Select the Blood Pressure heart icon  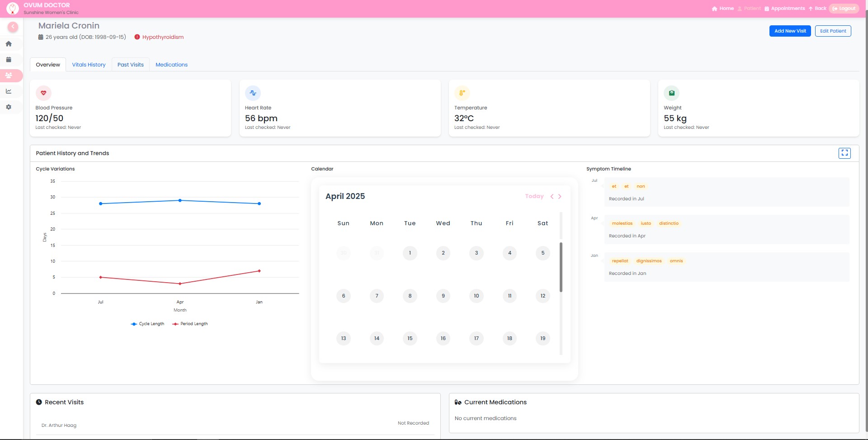click(43, 93)
